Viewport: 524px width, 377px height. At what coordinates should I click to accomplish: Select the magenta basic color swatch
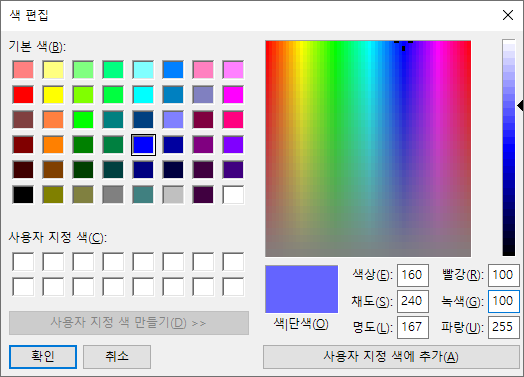tap(233, 95)
